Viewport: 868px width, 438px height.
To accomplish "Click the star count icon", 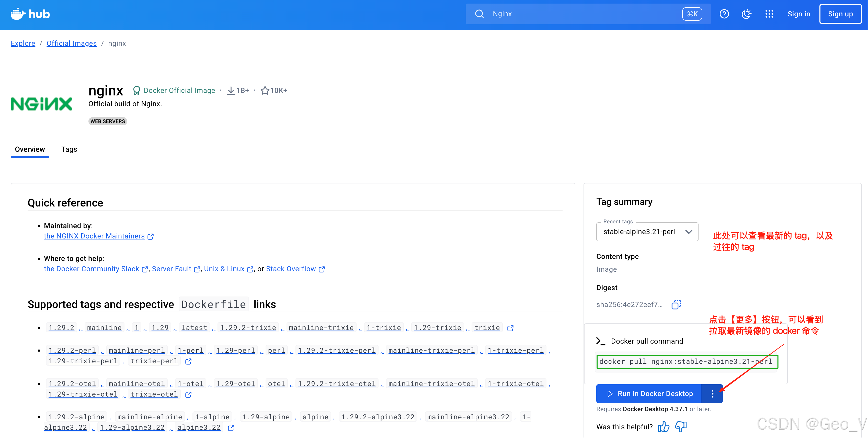I will pos(265,90).
